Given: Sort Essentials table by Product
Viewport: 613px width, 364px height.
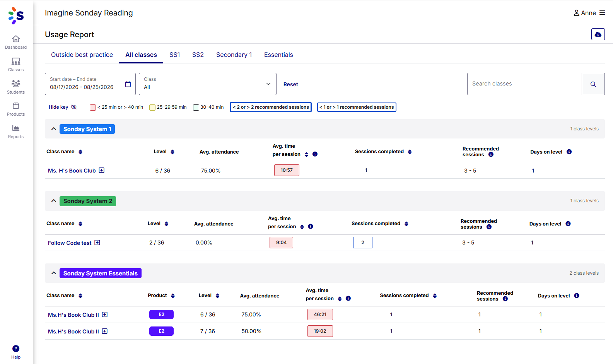Looking at the screenshot, I should click(173, 296).
